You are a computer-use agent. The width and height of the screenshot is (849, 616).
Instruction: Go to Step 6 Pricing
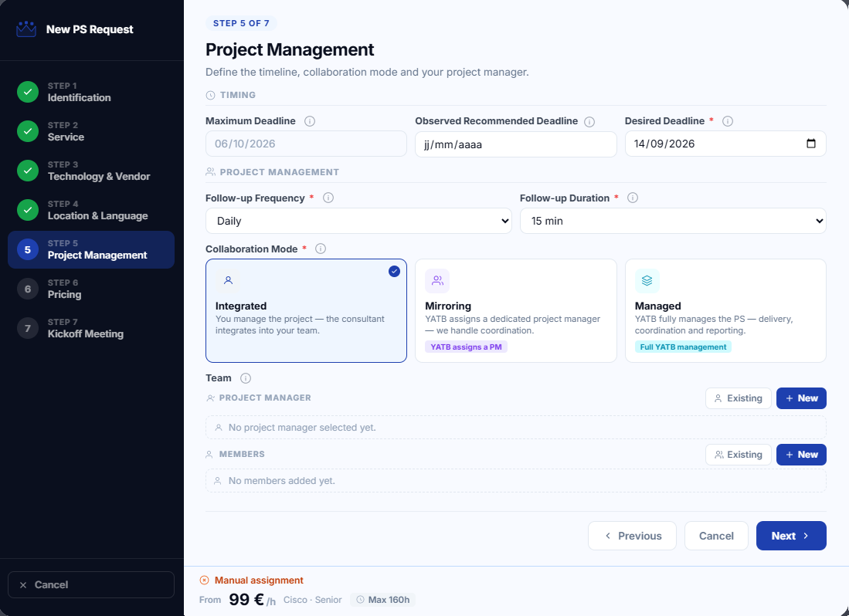(91, 289)
